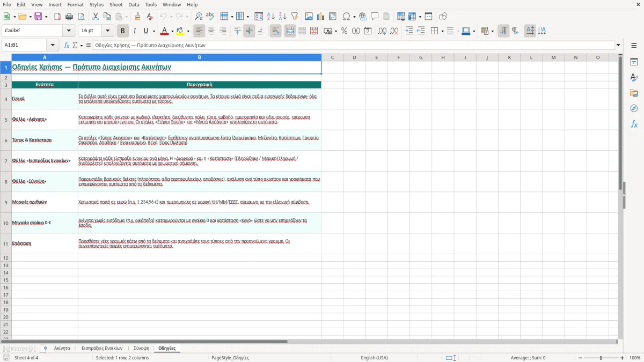
Task: Toggle Underline formatting
Action: [145, 31]
